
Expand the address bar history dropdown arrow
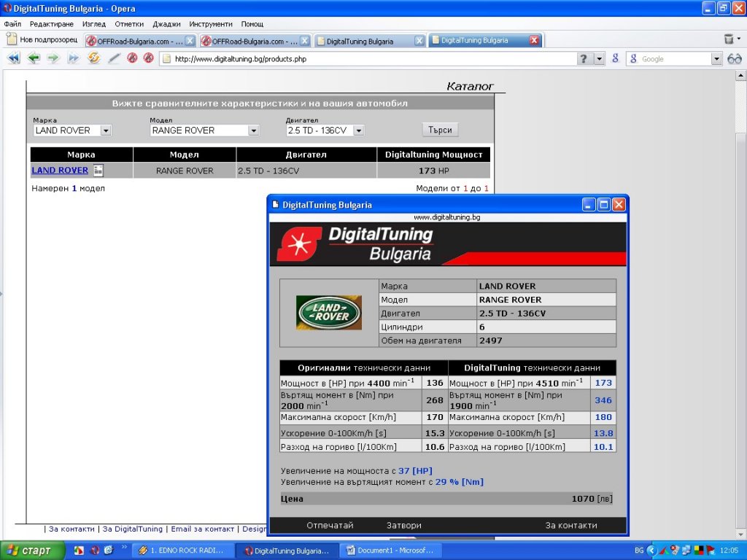pos(600,58)
